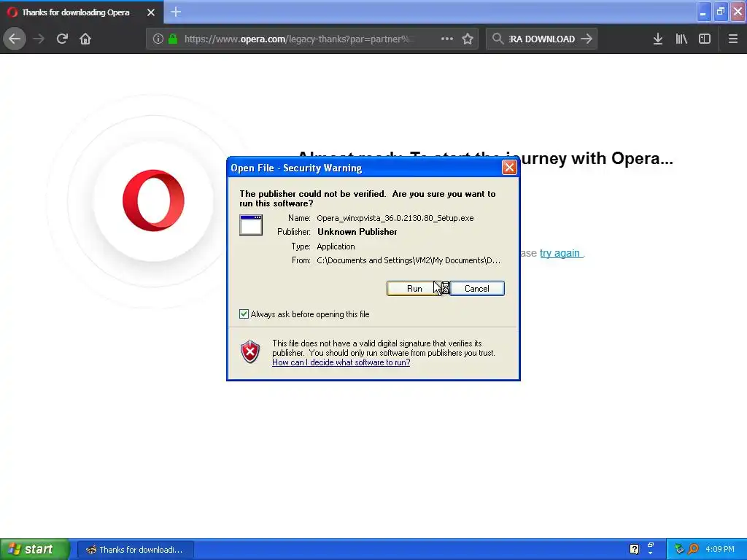Run the Opera setup file
Image resolution: width=747 pixels, height=560 pixels.
tap(414, 289)
